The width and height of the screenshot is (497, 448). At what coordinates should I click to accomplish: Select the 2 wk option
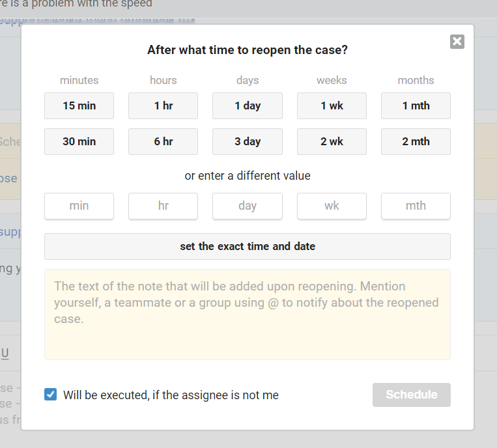332,141
